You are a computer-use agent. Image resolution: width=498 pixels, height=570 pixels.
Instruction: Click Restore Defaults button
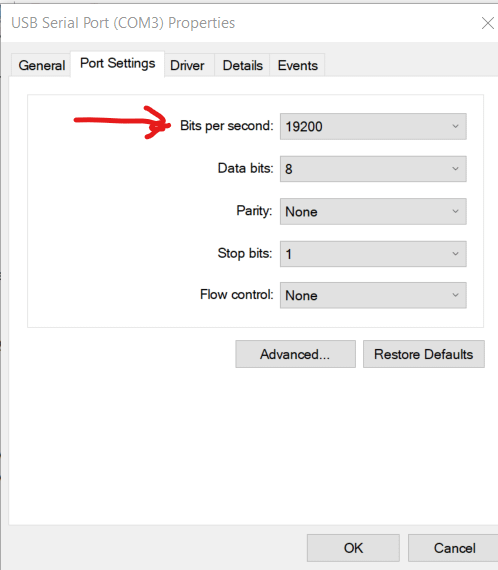423,354
